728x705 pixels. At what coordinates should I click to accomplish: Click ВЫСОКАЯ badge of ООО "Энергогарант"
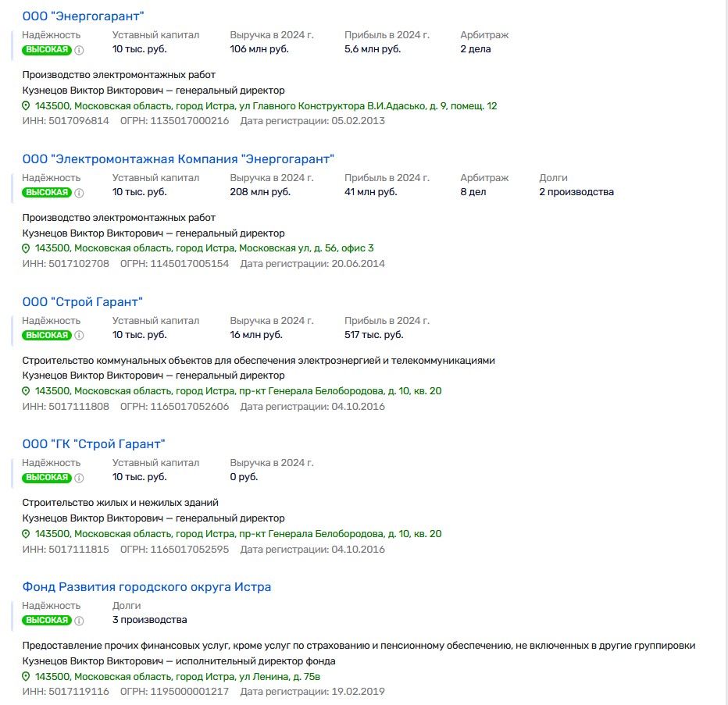tap(47, 48)
